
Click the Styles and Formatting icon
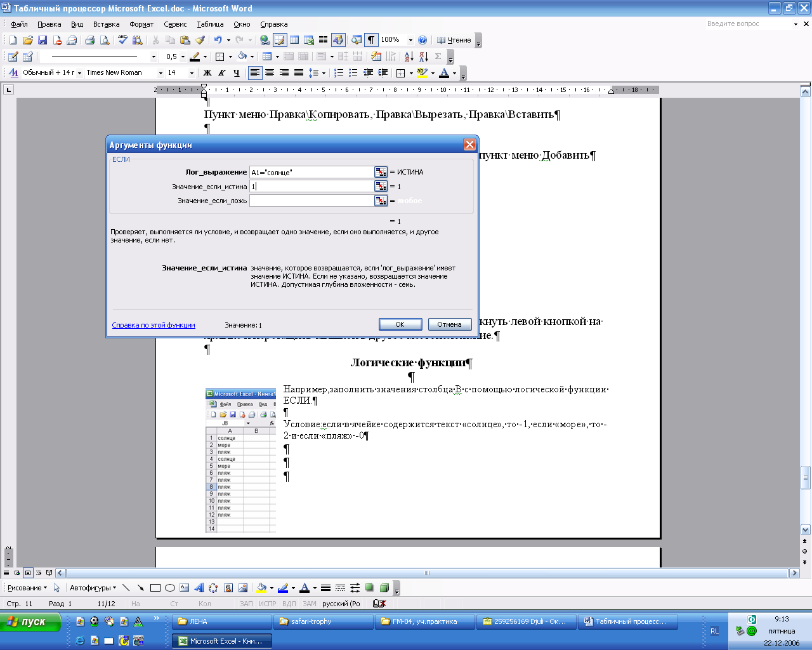(13, 73)
